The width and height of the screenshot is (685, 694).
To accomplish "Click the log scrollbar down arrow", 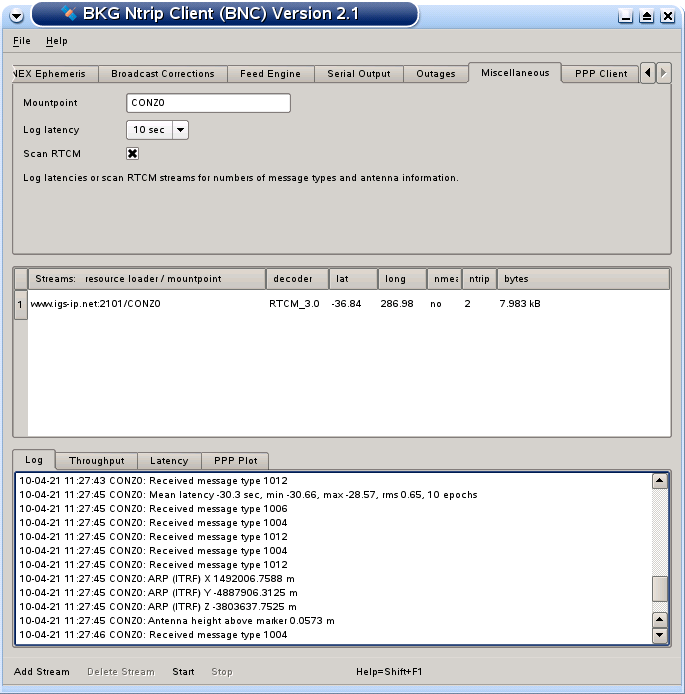I will tap(659, 635).
